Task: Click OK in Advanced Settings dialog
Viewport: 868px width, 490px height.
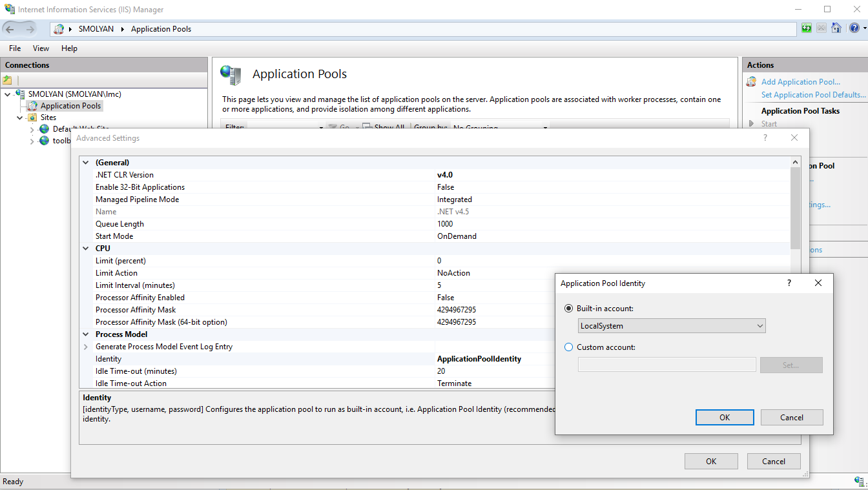Action: pyautogui.click(x=711, y=461)
